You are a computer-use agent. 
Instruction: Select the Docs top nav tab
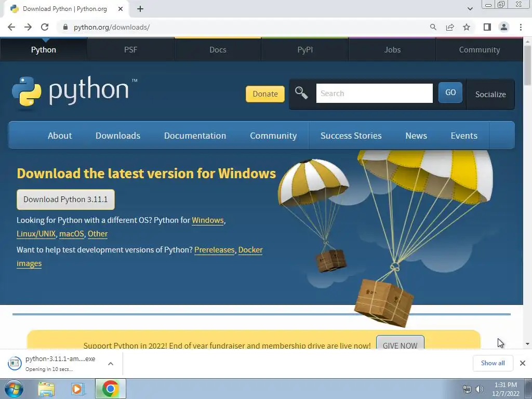coord(218,49)
